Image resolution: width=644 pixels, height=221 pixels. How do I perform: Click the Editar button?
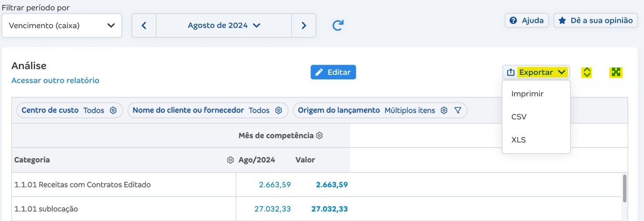pos(333,72)
